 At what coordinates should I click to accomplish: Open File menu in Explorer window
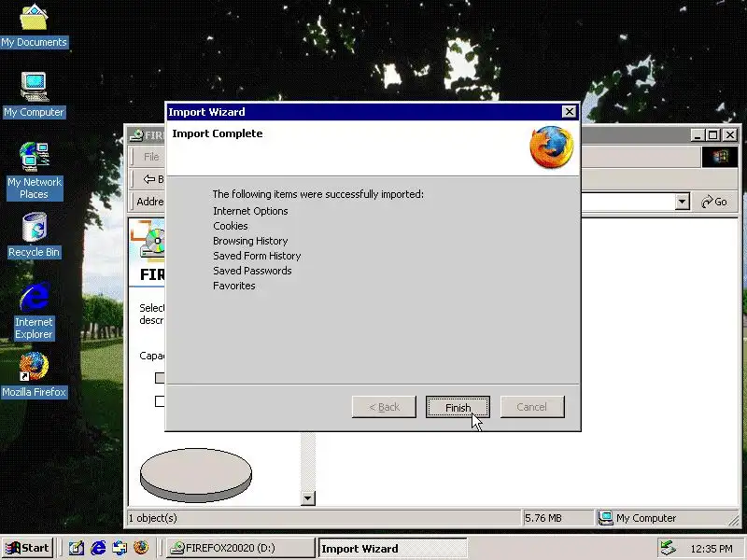(151, 157)
